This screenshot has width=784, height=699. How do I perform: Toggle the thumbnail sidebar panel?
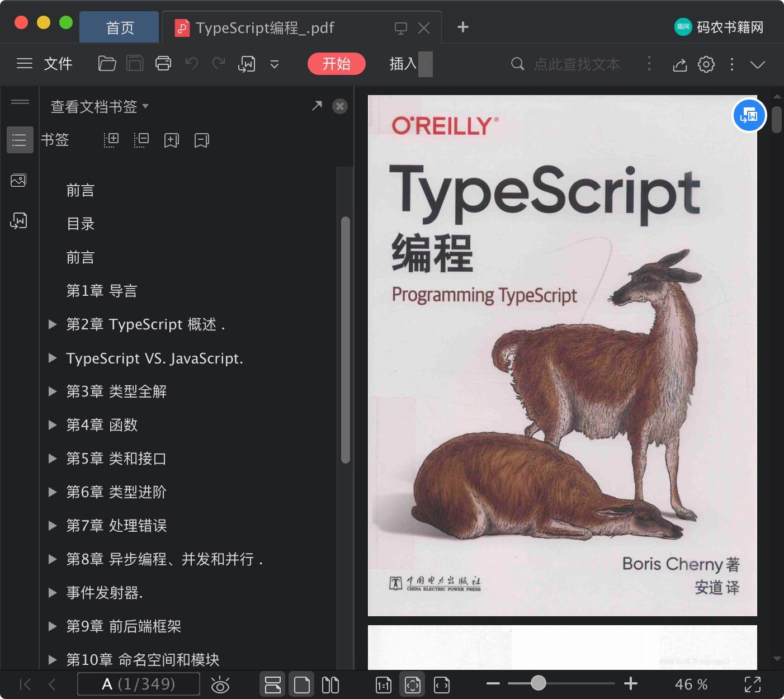click(18, 181)
